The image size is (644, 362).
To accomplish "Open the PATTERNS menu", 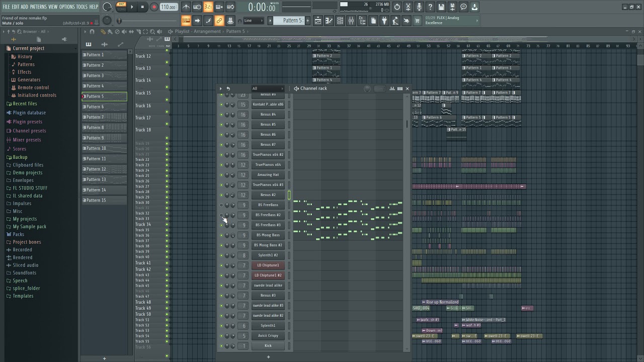I will [38, 7].
